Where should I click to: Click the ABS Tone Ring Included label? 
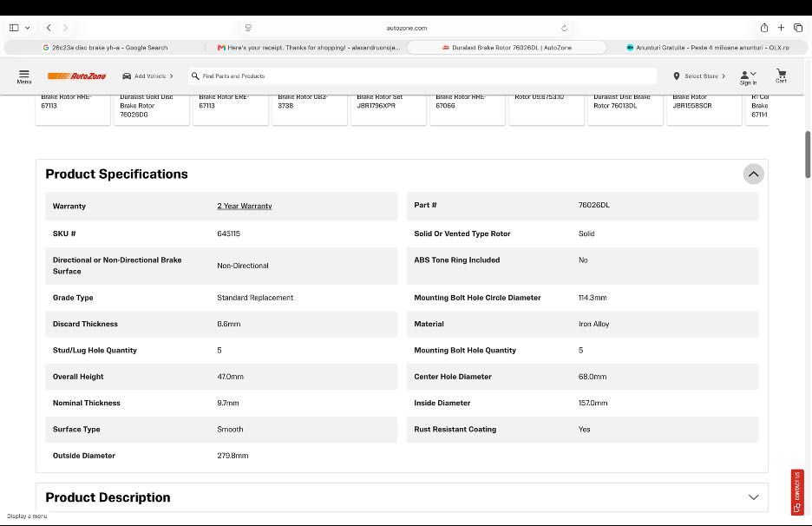[456, 260]
